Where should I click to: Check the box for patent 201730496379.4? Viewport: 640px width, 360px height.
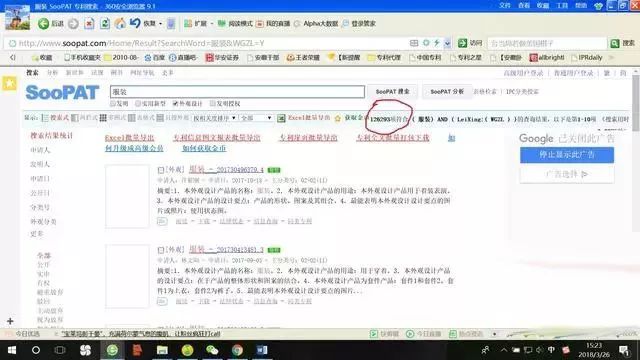tap(161, 170)
